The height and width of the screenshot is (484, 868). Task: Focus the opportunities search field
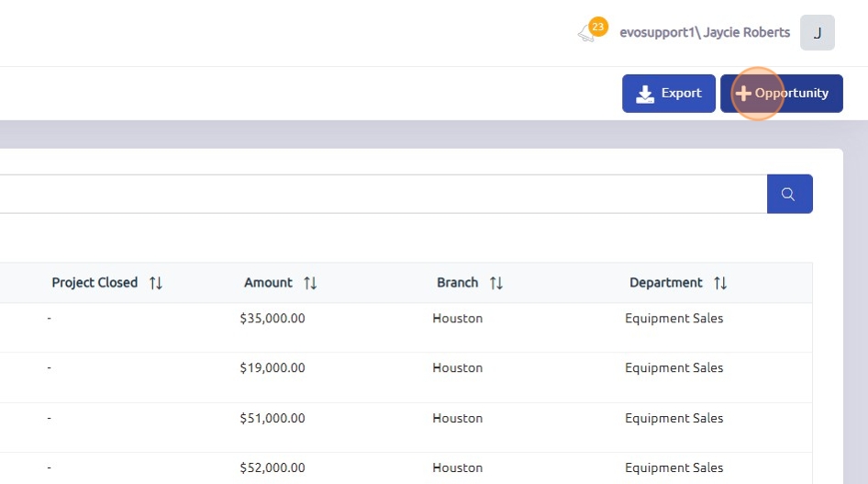point(383,194)
